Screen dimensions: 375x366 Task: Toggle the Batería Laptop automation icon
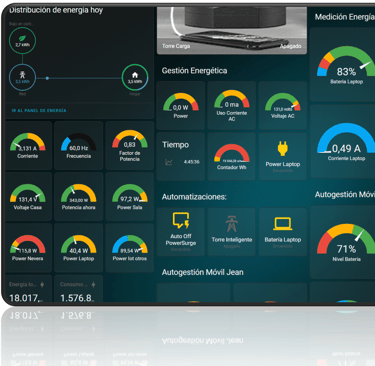tap(283, 224)
